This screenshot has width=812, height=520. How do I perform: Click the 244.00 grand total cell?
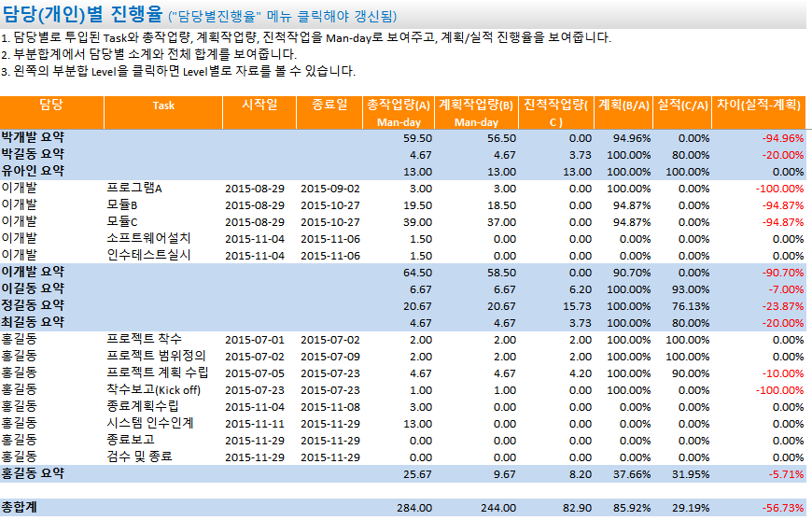point(498,508)
